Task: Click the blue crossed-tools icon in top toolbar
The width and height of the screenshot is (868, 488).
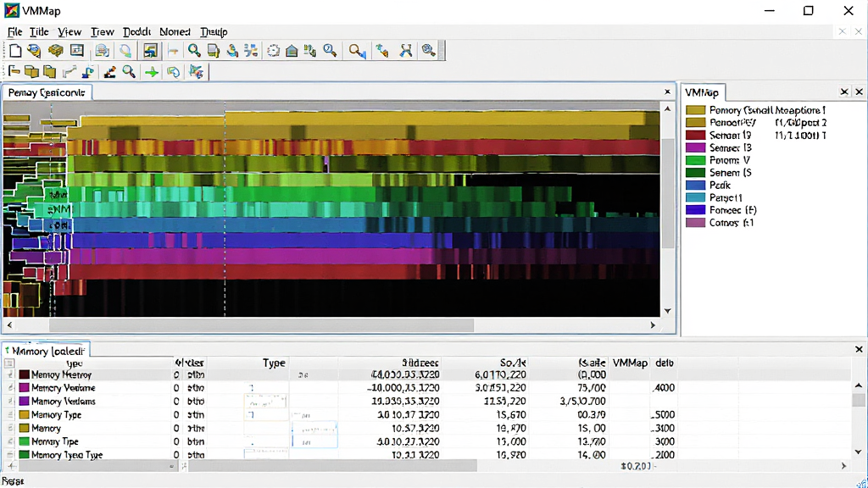Action: click(406, 51)
